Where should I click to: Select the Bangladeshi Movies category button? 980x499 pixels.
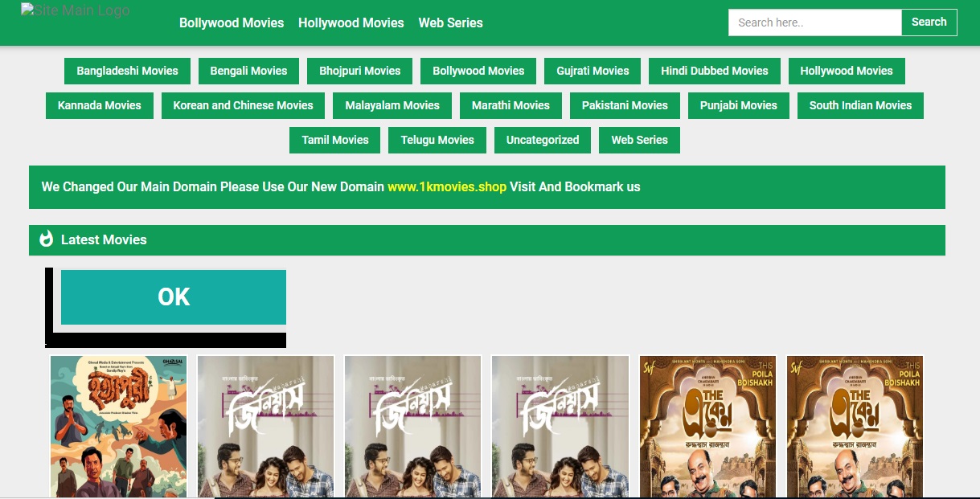(x=127, y=71)
